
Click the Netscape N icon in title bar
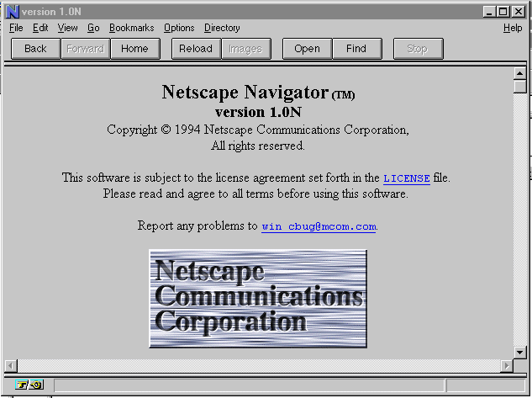pyautogui.click(x=13, y=12)
